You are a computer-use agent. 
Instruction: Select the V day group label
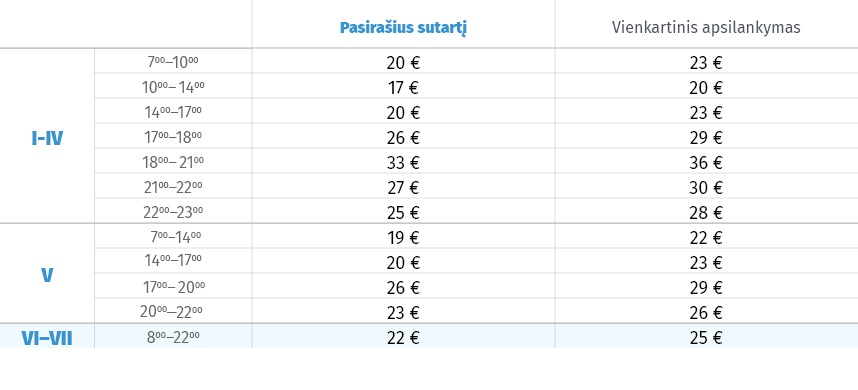coord(48,275)
